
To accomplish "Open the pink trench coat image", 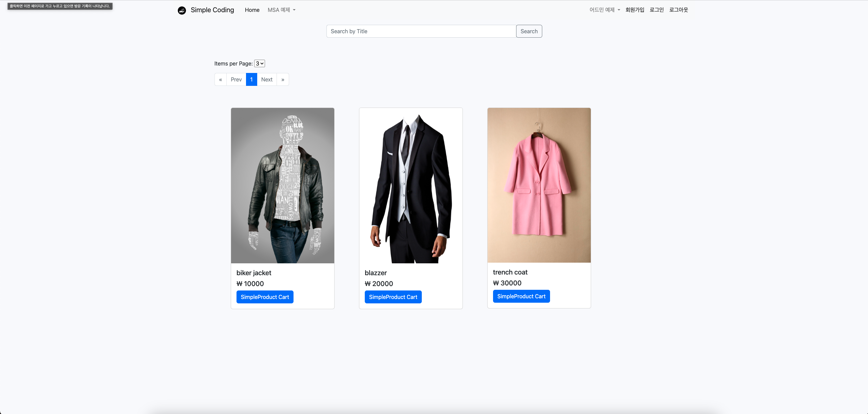I will (x=539, y=185).
